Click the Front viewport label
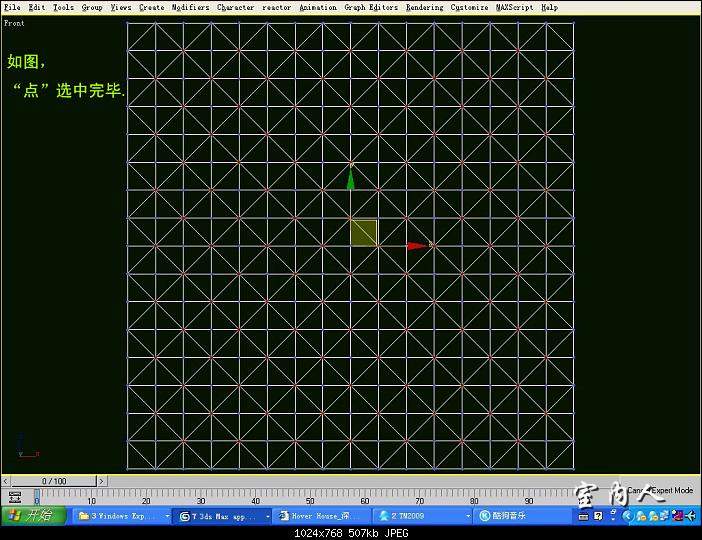This screenshot has width=702, height=540. pyautogui.click(x=14, y=23)
